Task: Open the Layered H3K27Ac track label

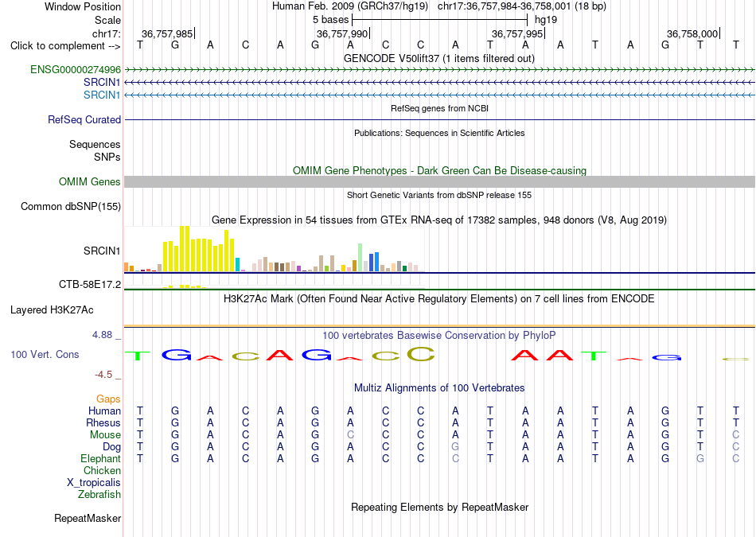Action: (x=52, y=310)
